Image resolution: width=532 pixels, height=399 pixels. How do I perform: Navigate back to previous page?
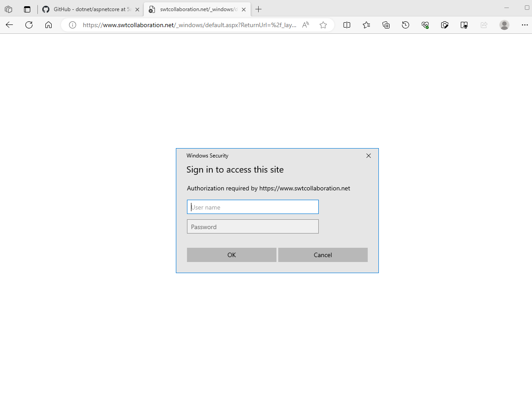coord(9,25)
